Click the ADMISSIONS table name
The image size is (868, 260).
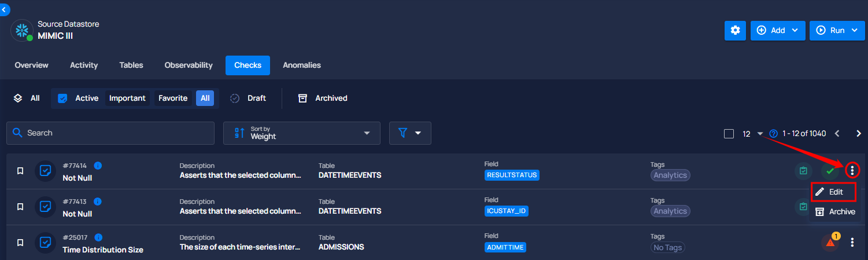[341, 247]
